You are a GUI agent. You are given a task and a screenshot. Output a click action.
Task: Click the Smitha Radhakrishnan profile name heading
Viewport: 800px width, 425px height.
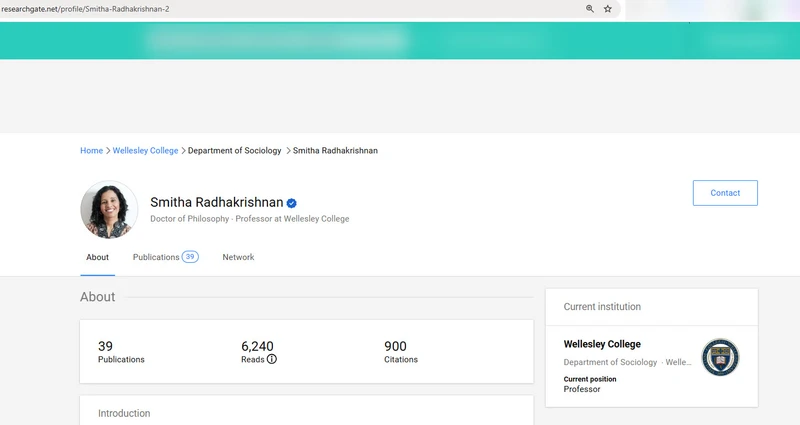click(216, 203)
